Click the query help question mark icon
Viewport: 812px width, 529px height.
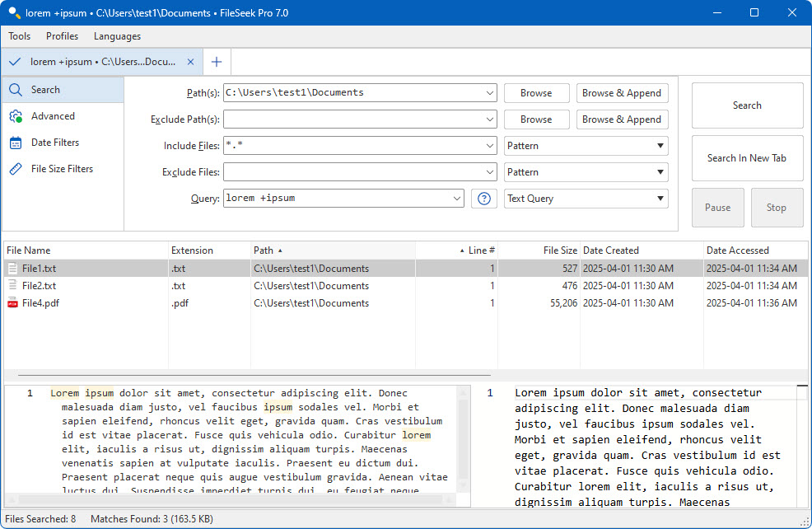tap(484, 199)
